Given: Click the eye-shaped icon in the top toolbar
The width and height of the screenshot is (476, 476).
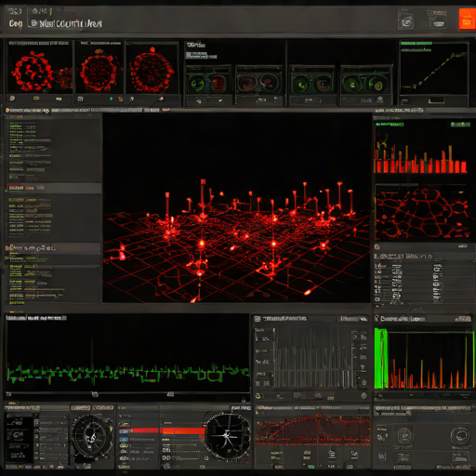Looking at the screenshot, I should point(405,22).
